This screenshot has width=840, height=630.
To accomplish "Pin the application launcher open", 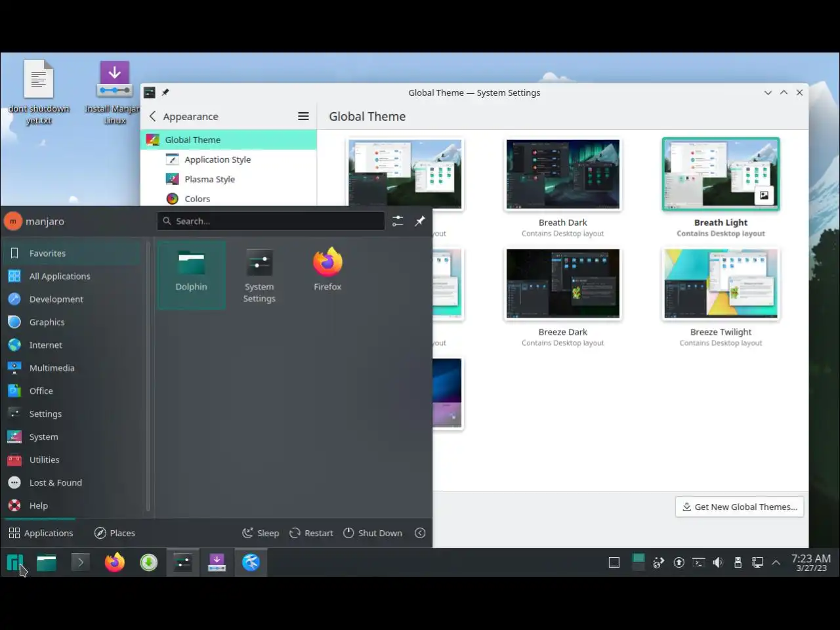I will (420, 221).
